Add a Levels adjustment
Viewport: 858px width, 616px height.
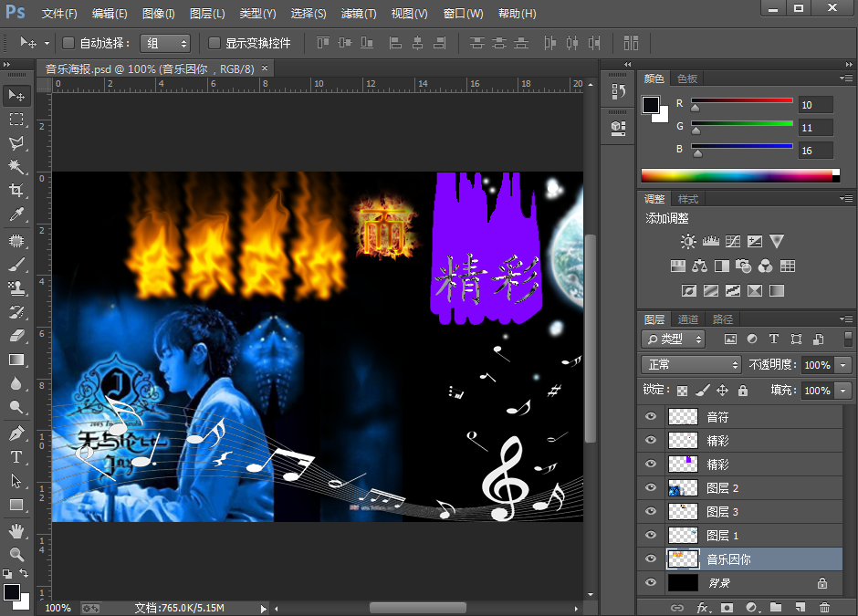pyautogui.click(x=711, y=241)
